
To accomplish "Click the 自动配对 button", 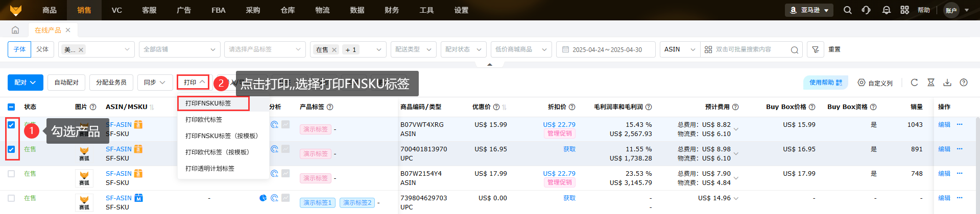I will pos(66,83).
